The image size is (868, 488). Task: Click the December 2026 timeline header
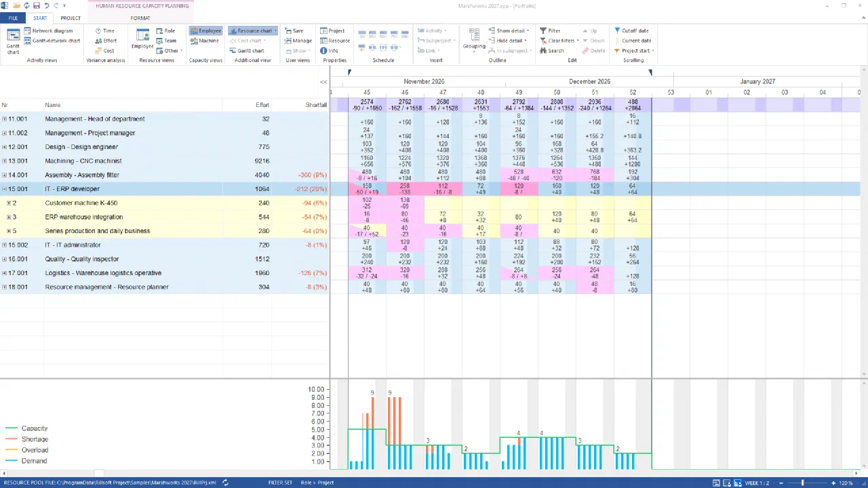[589, 81]
